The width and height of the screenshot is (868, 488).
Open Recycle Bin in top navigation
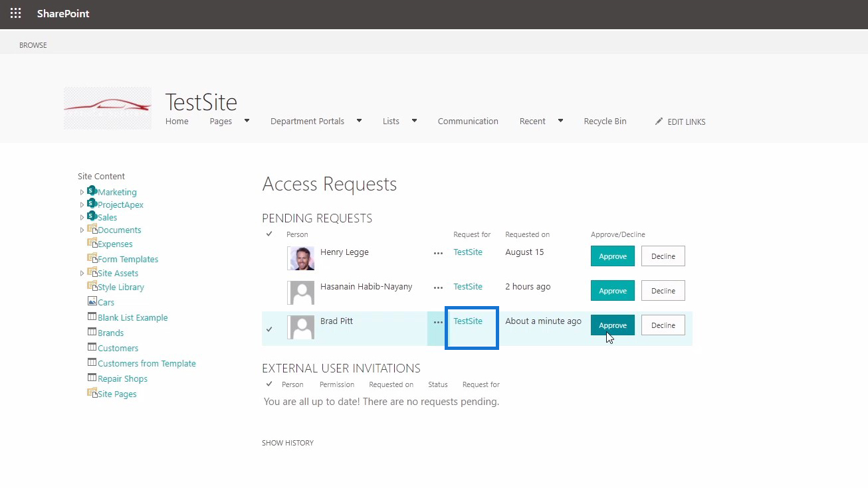pos(605,122)
